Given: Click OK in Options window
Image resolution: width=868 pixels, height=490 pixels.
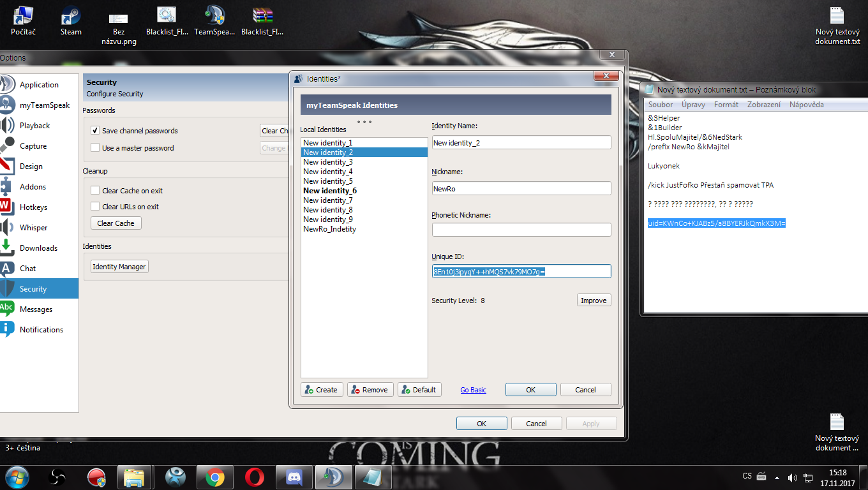Looking at the screenshot, I should pyautogui.click(x=482, y=424).
